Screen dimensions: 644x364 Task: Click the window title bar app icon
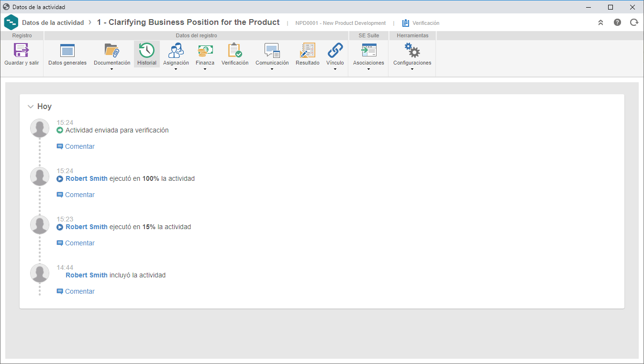pyautogui.click(x=6, y=7)
